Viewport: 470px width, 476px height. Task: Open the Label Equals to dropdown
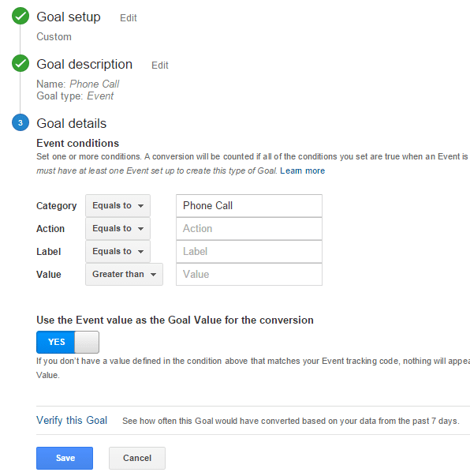click(117, 251)
